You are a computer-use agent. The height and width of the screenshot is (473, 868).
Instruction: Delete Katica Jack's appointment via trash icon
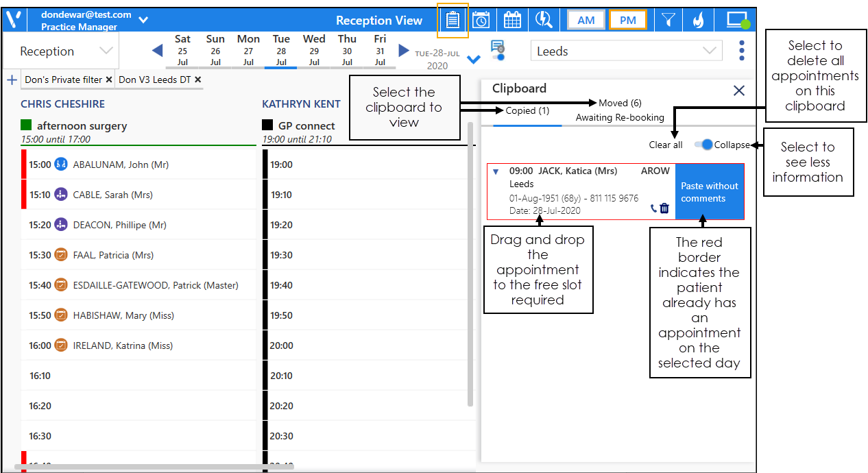coord(664,208)
